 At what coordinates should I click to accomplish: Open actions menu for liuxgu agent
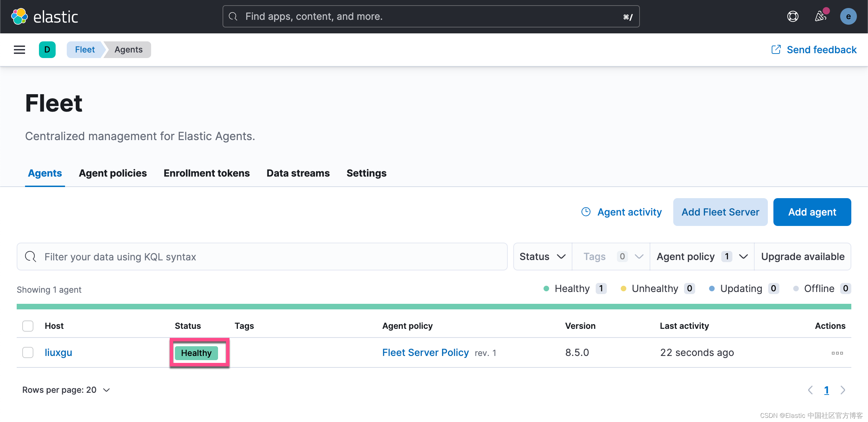pos(837,353)
